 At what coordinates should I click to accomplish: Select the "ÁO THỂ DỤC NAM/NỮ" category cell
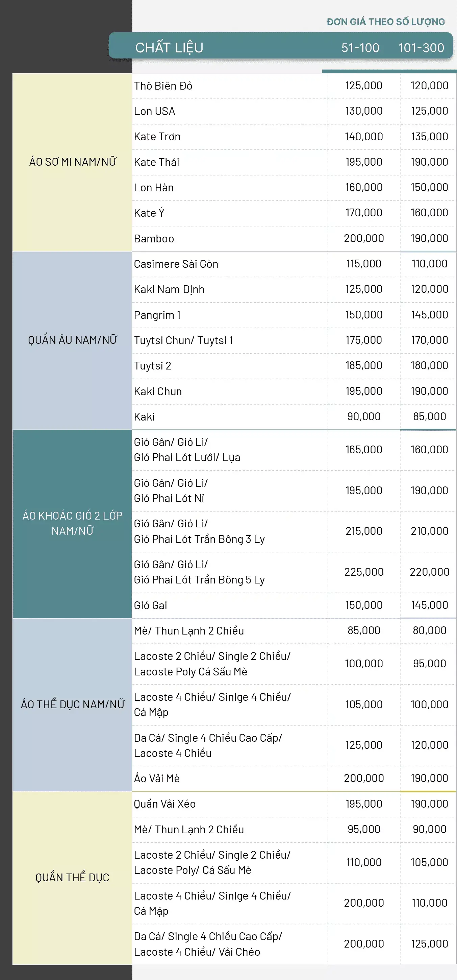coord(73,704)
